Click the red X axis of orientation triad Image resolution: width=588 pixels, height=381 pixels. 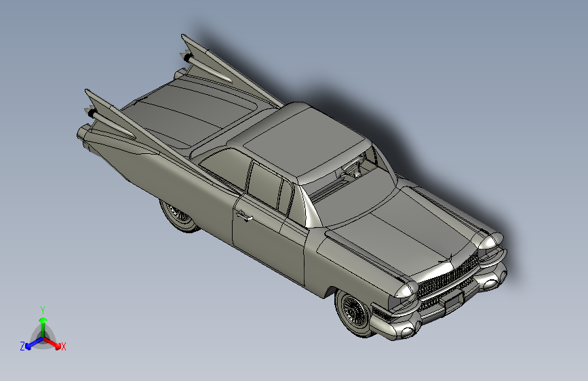pos(52,343)
